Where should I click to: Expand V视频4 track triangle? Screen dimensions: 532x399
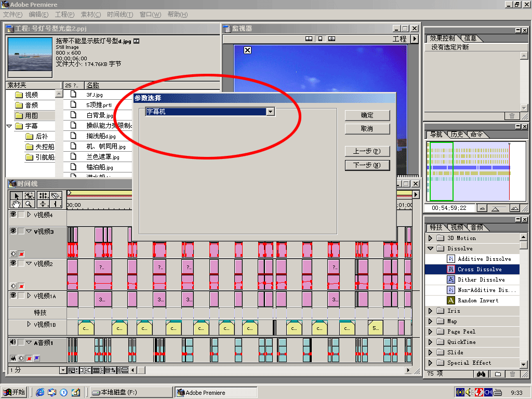(x=29, y=215)
